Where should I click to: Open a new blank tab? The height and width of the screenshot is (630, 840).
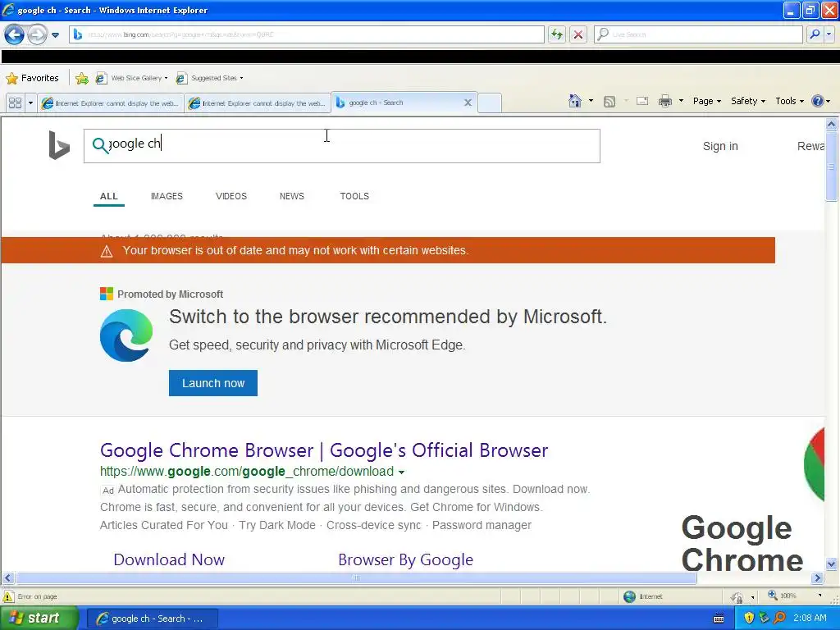[489, 103]
